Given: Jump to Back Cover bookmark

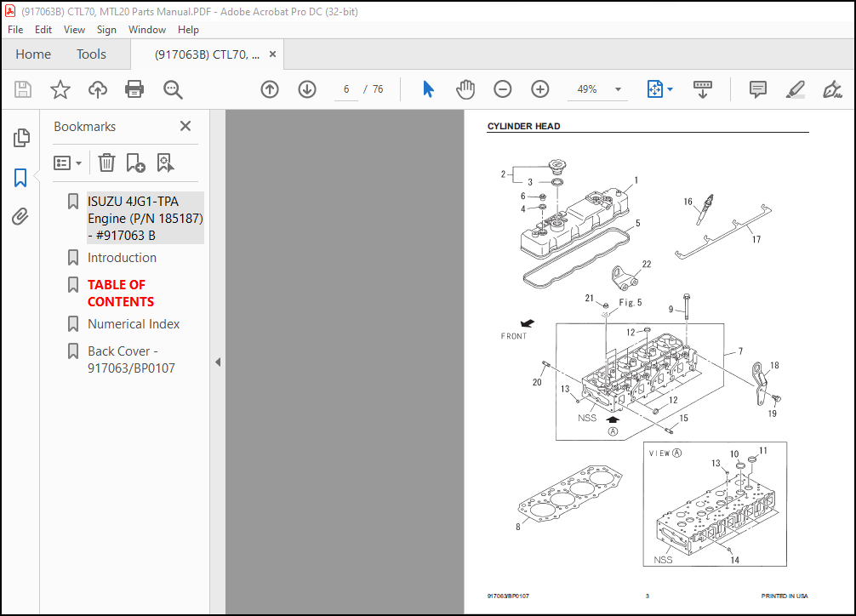Looking at the screenshot, I should (131, 359).
